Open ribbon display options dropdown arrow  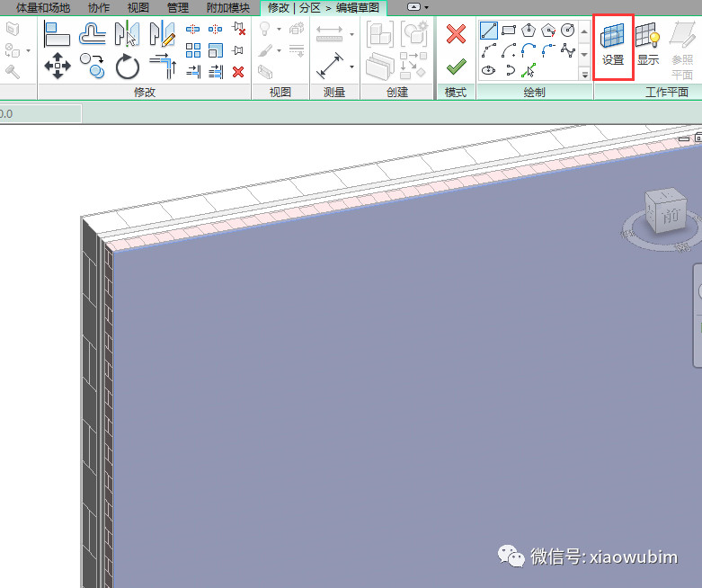pos(426,7)
